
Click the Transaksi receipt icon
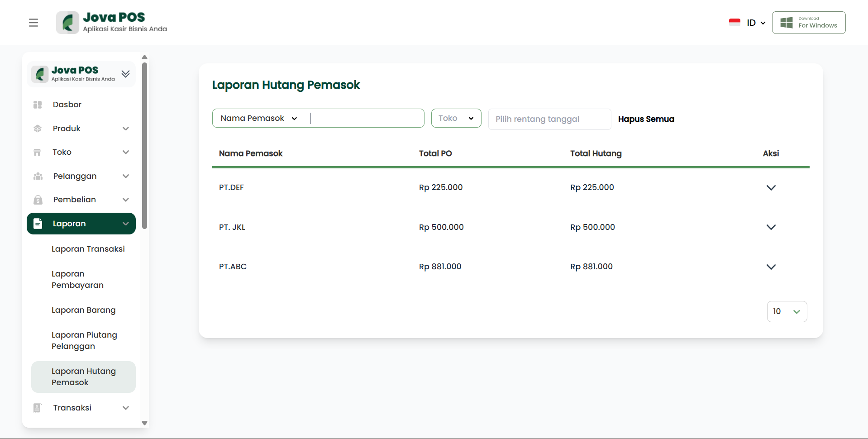tap(38, 408)
